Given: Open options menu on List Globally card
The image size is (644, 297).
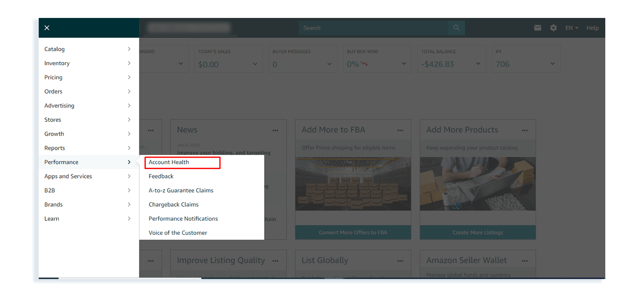Looking at the screenshot, I should pyautogui.click(x=400, y=260).
